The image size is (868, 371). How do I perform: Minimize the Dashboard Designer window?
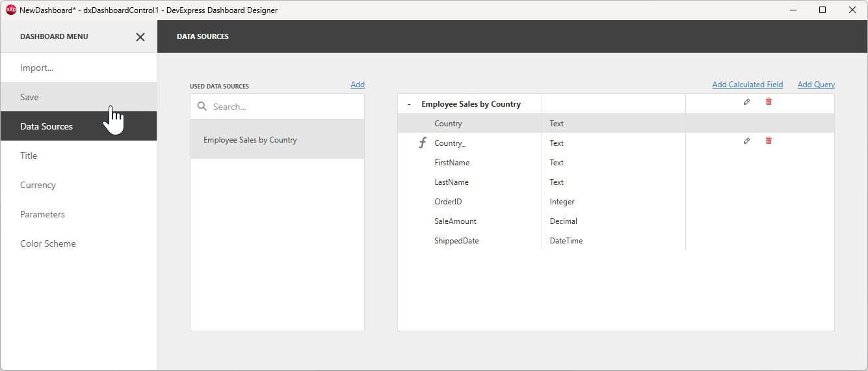tap(793, 10)
